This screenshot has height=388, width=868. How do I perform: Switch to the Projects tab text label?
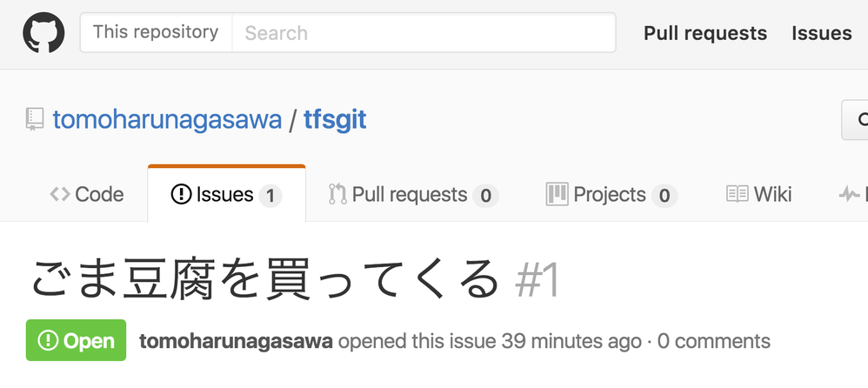click(610, 195)
